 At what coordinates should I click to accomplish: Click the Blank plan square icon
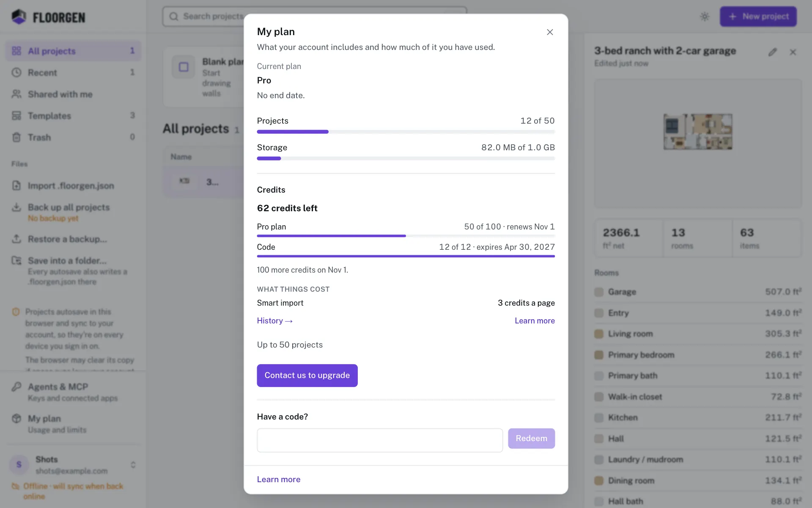tap(184, 67)
